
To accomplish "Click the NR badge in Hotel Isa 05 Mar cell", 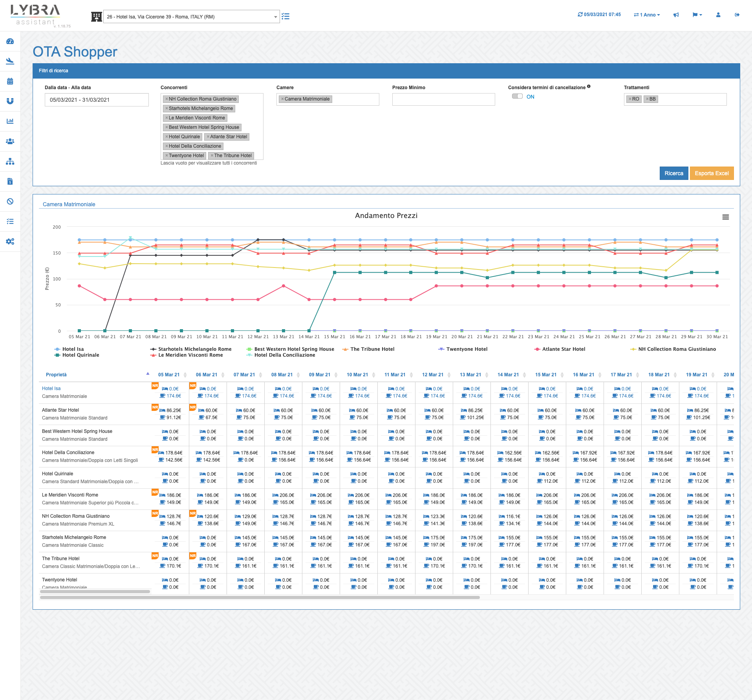I will (155, 386).
